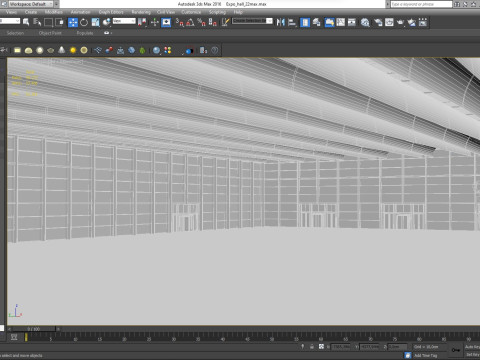480x360 pixels.
Task: Click the Select by Name icon
Action: pos(37,22)
